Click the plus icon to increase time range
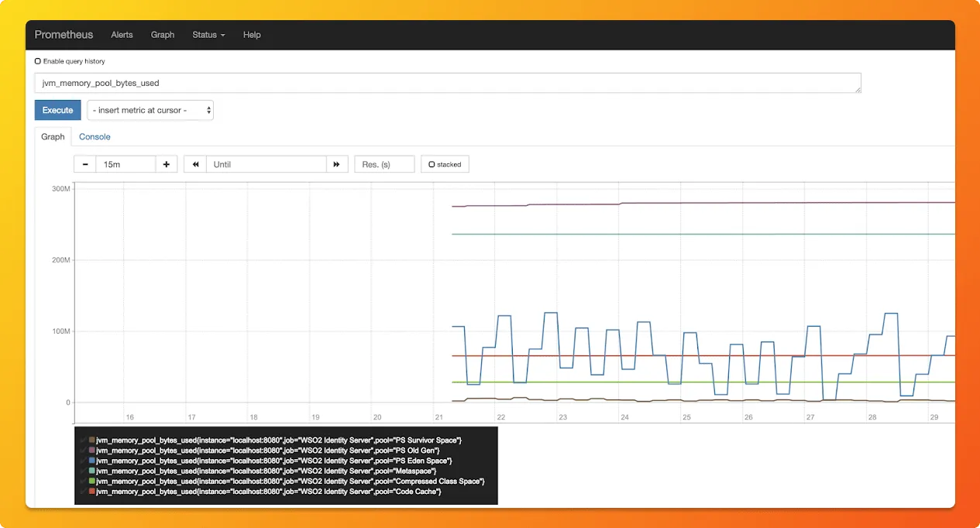This screenshot has width=980, height=528. [167, 164]
